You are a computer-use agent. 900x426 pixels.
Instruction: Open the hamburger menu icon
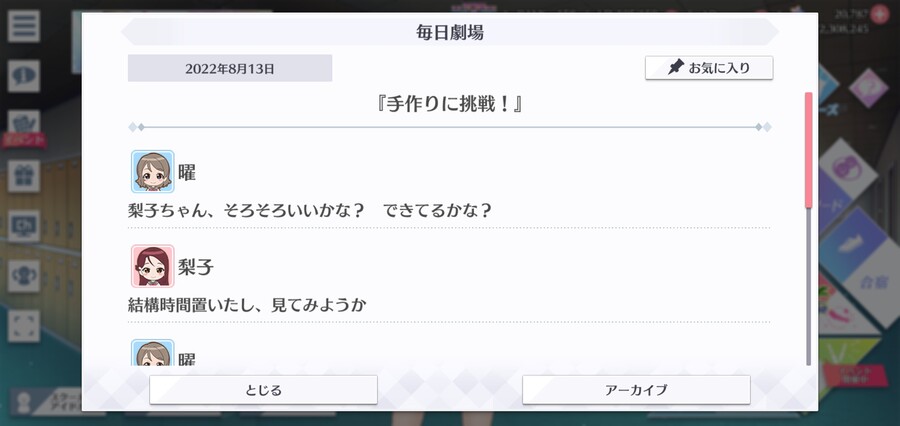pyautogui.click(x=24, y=26)
